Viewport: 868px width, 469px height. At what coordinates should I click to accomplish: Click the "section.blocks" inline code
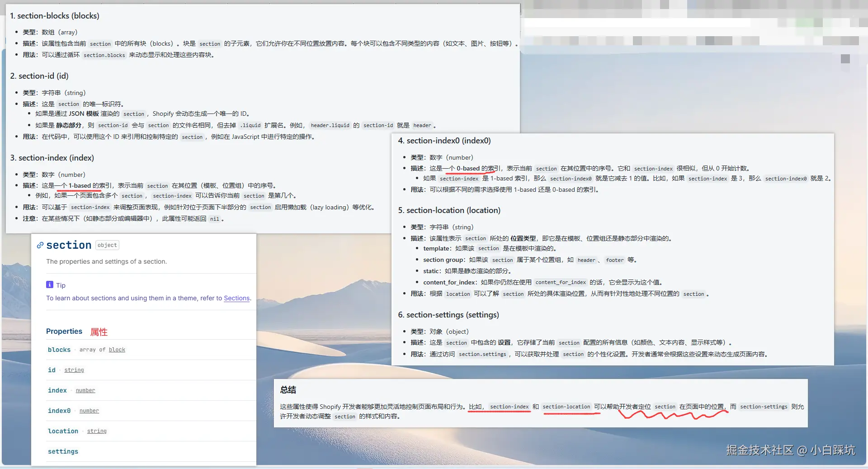tap(104, 55)
